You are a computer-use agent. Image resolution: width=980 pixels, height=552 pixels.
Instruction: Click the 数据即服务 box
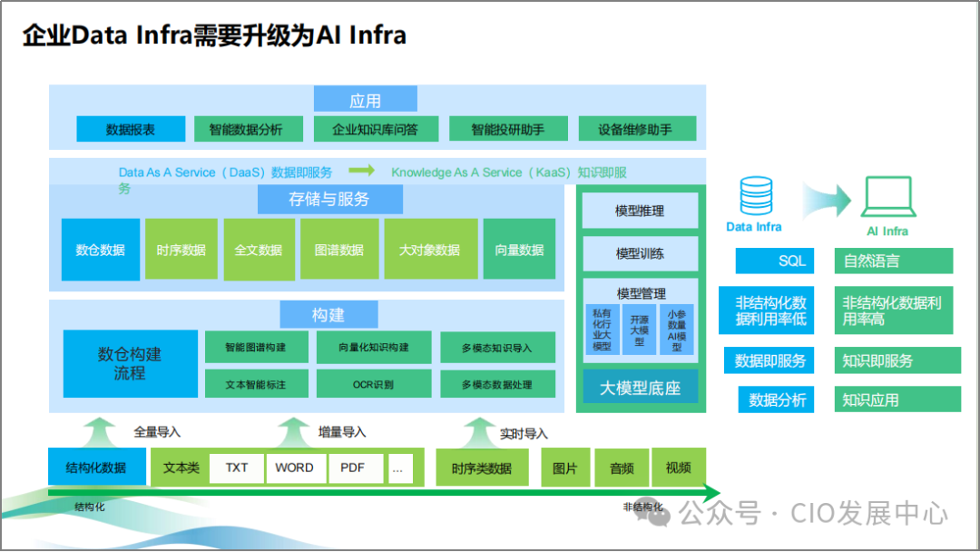[x=769, y=360]
